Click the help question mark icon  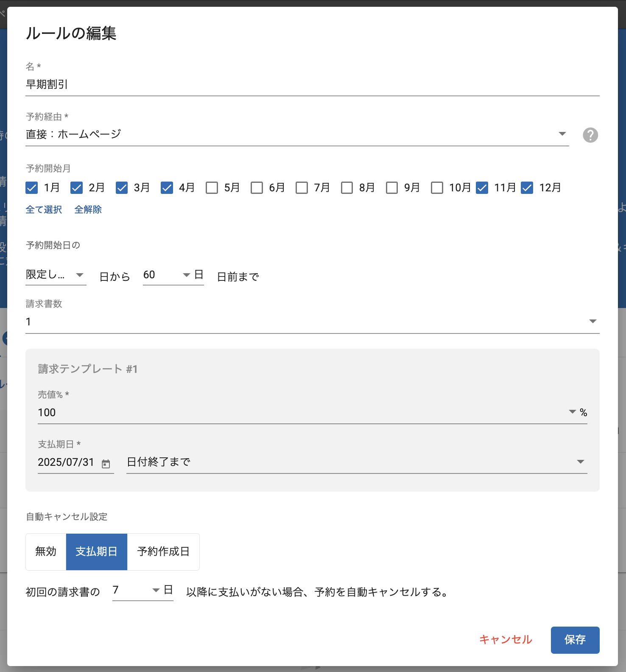[590, 135]
